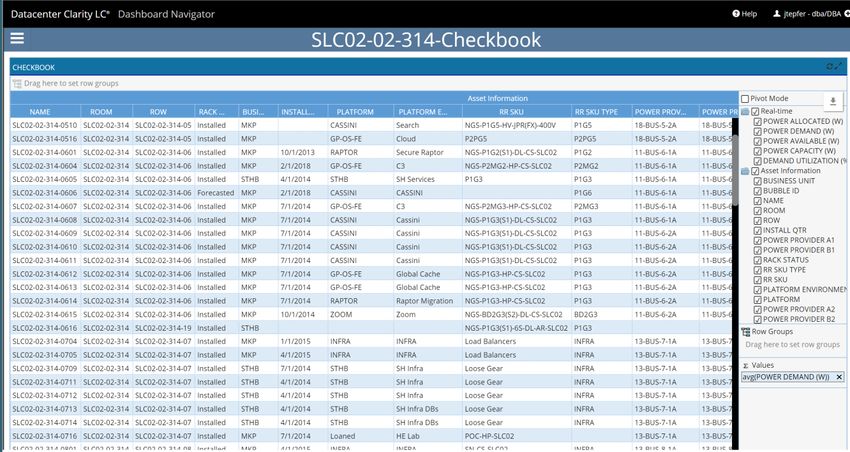
Task: Uncheck RR SKU TYPE column checkbox
Action: click(758, 270)
